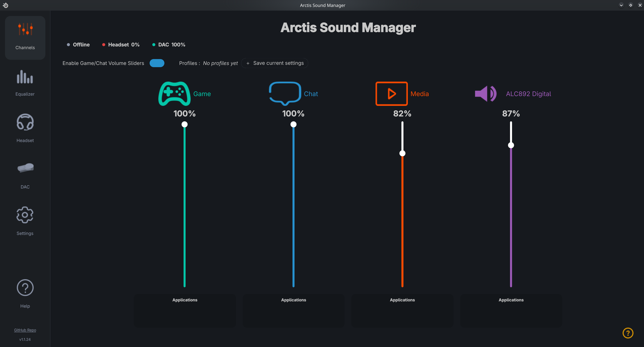Click the app icon in the title bar
This screenshot has width=644, height=347.
pyautogui.click(x=6, y=5)
